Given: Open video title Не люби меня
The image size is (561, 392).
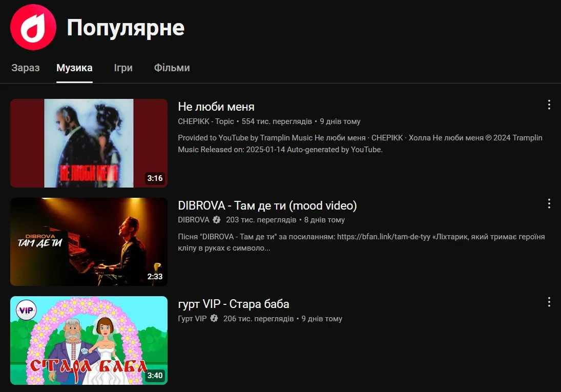Looking at the screenshot, I should click(x=216, y=107).
